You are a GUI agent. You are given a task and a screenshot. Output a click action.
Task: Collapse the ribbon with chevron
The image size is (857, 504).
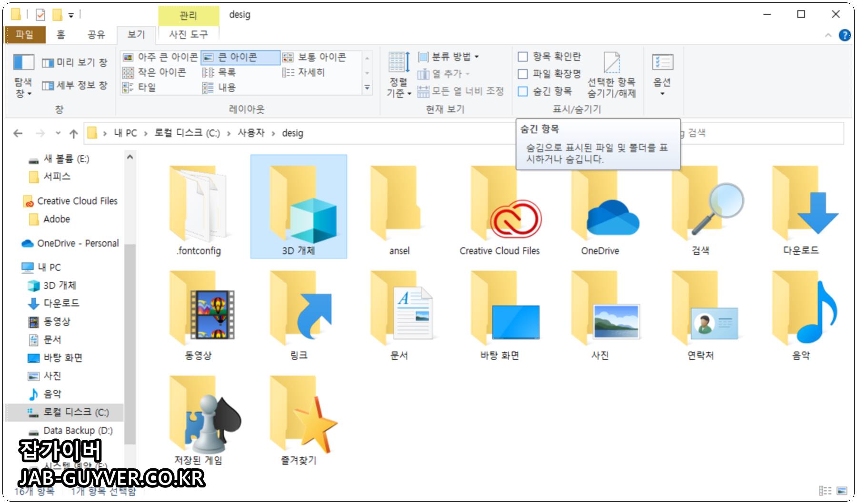point(828,35)
